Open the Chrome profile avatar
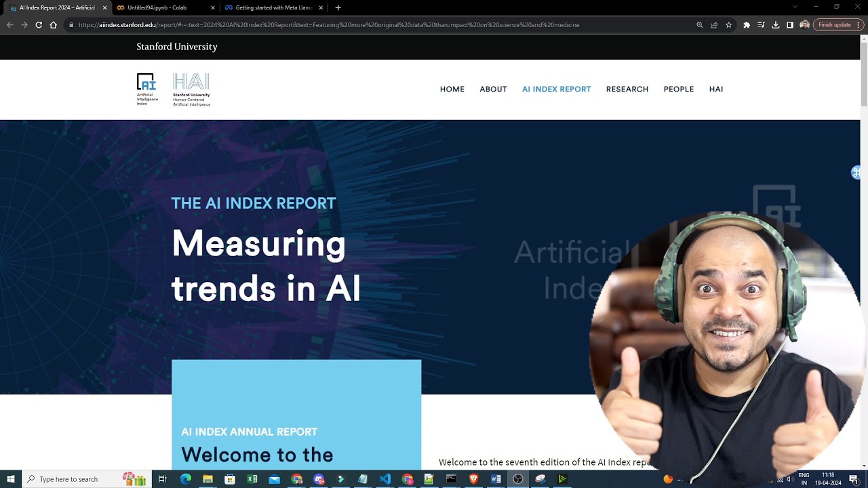868x488 pixels. (x=805, y=25)
